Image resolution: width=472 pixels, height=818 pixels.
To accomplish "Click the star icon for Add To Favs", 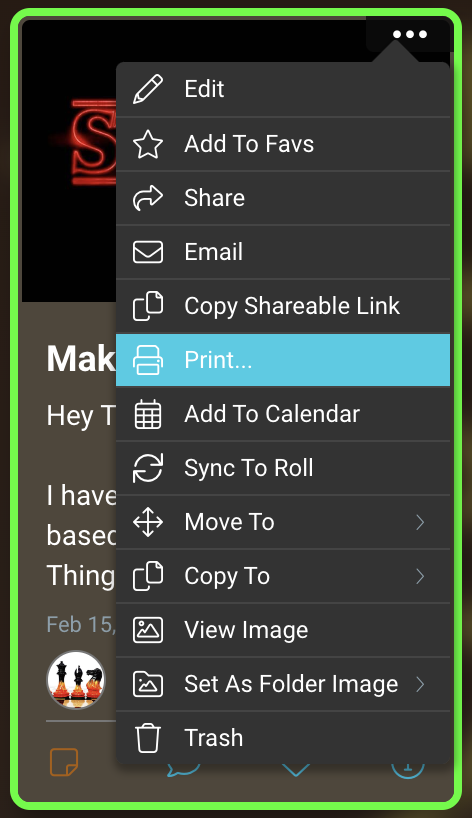I will (x=148, y=144).
